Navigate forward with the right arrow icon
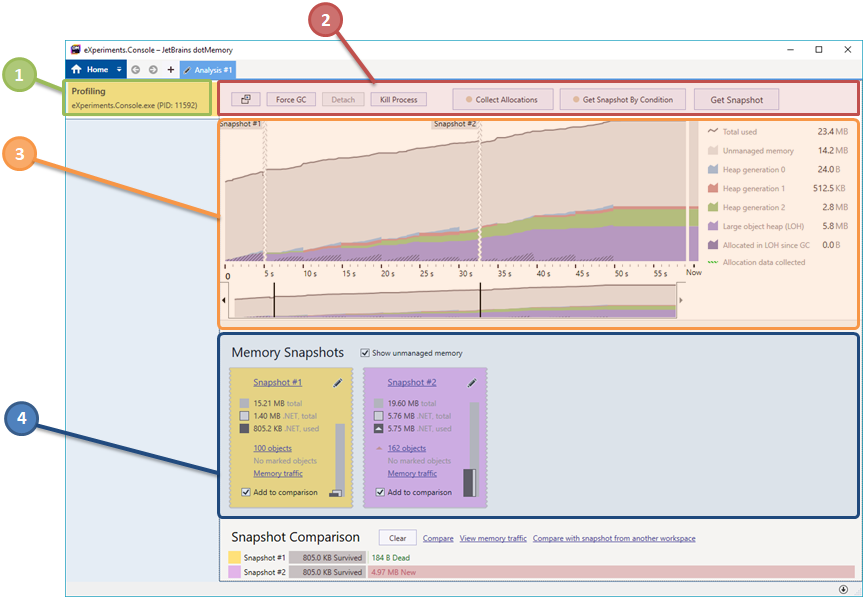 (x=153, y=70)
